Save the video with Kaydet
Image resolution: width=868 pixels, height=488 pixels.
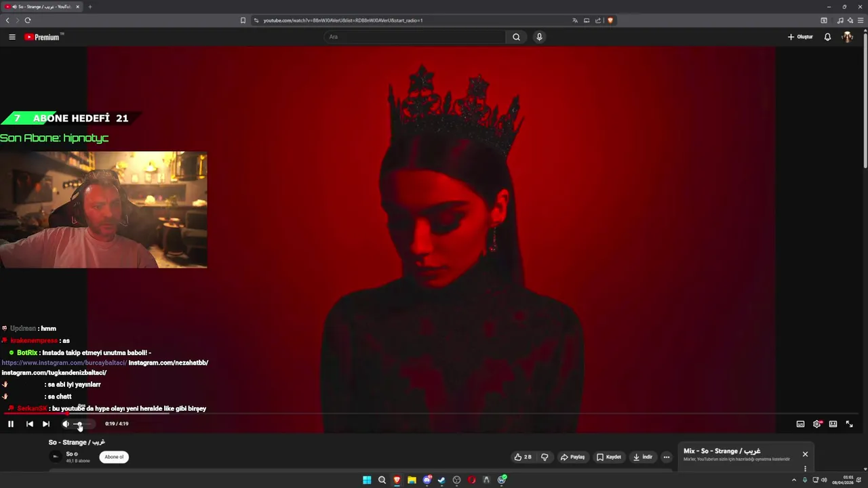(609, 457)
